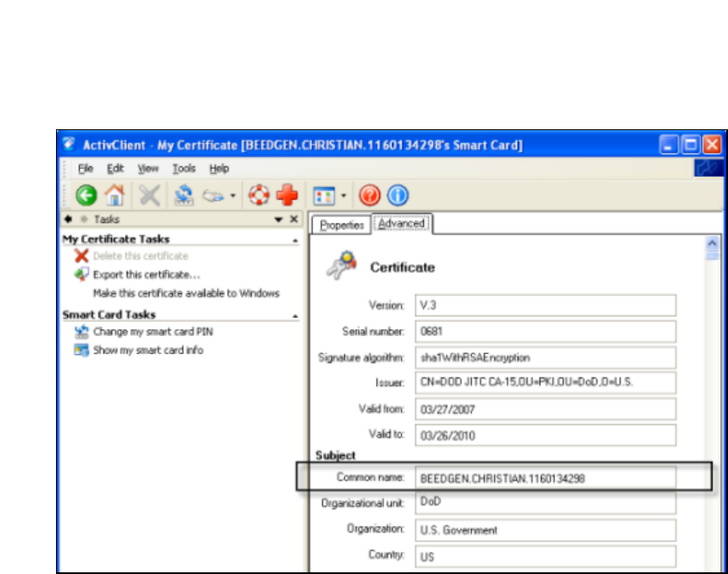This screenshot has height=574, width=728.
Task: Click the green Back arrow icon
Action: coord(86,196)
